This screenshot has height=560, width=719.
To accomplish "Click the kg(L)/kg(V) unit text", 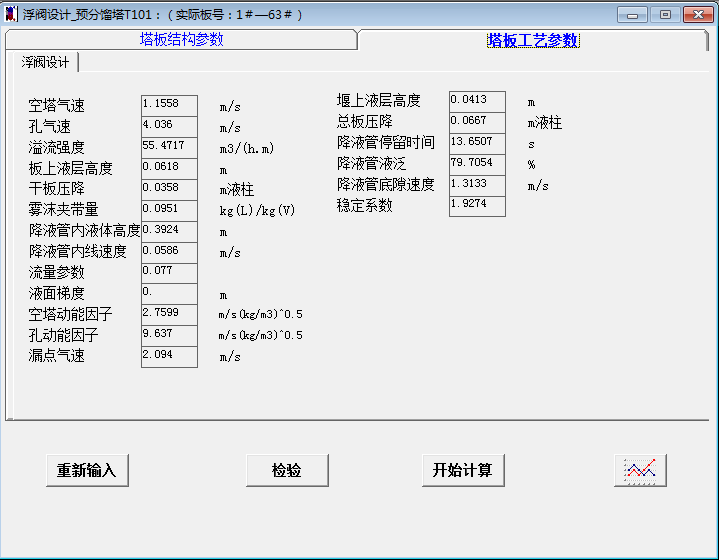I will [257, 211].
